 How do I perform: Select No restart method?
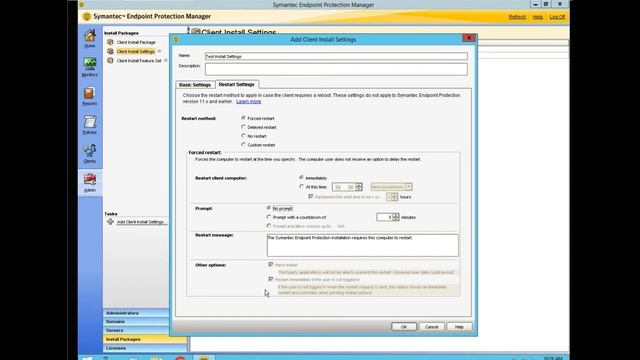coord(243,136)
